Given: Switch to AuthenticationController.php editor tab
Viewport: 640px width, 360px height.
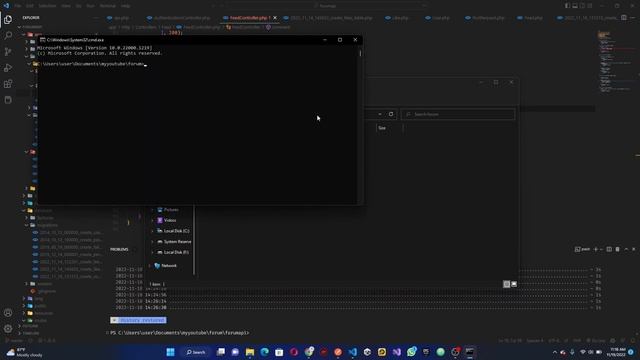Looking at the screenshot, I should (179, 18).
